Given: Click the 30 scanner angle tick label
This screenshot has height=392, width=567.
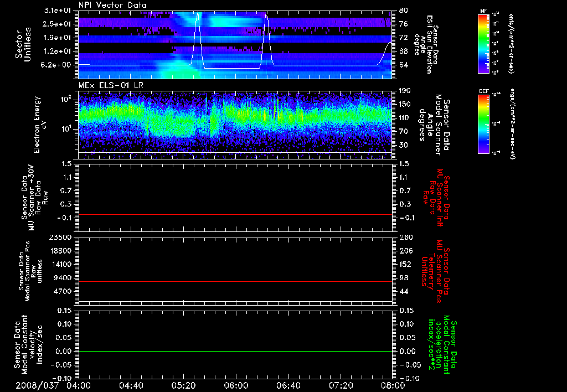Looking at the screenshot, I should (404, 145).
